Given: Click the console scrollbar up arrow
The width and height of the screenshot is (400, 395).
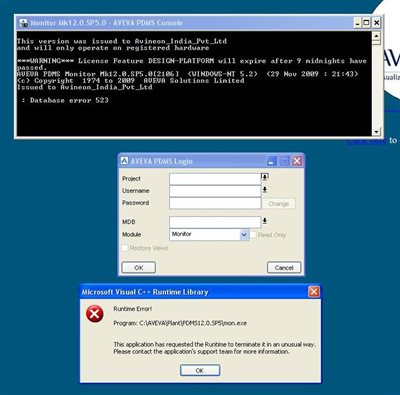Looking at the screenshot, I should click(376, 35).
